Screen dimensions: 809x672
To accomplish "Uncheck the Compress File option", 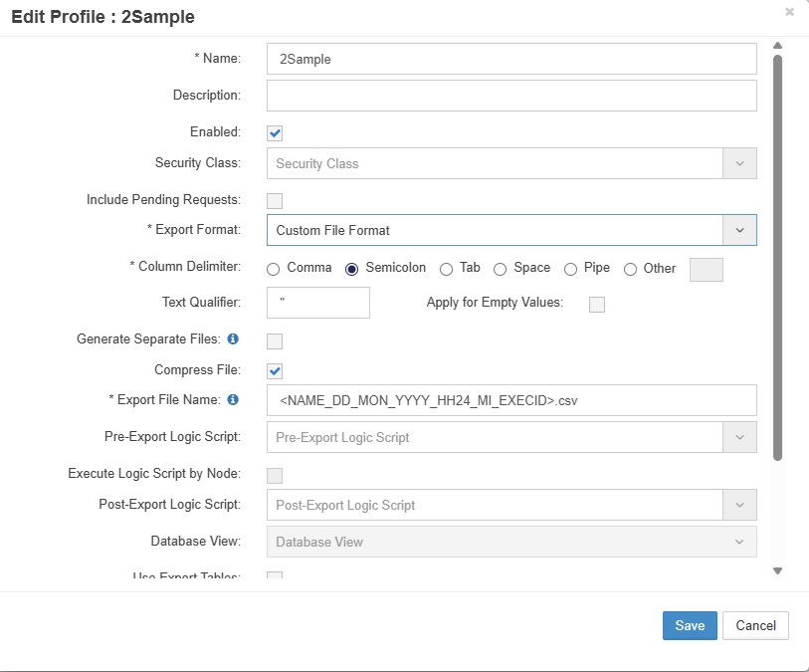I will (x=273, y=369).
